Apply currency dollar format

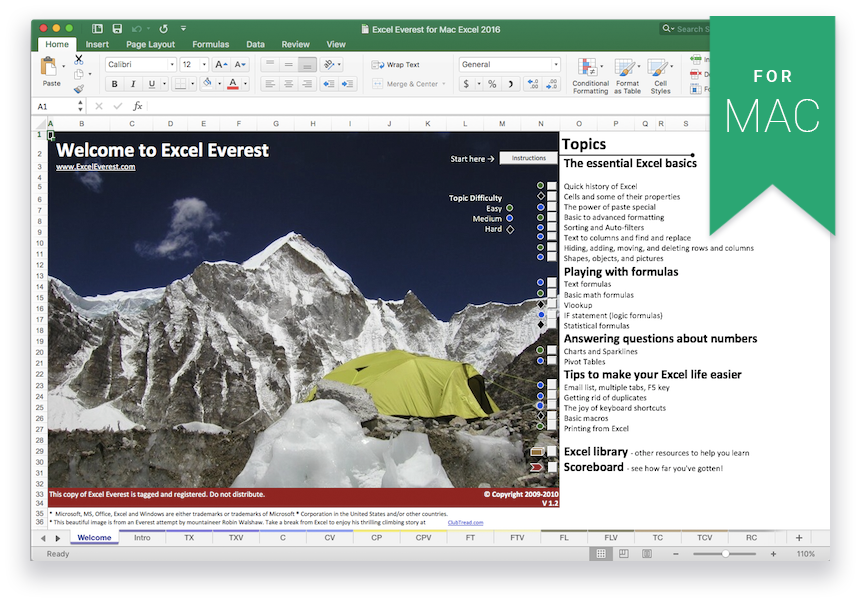pos(466,84)
